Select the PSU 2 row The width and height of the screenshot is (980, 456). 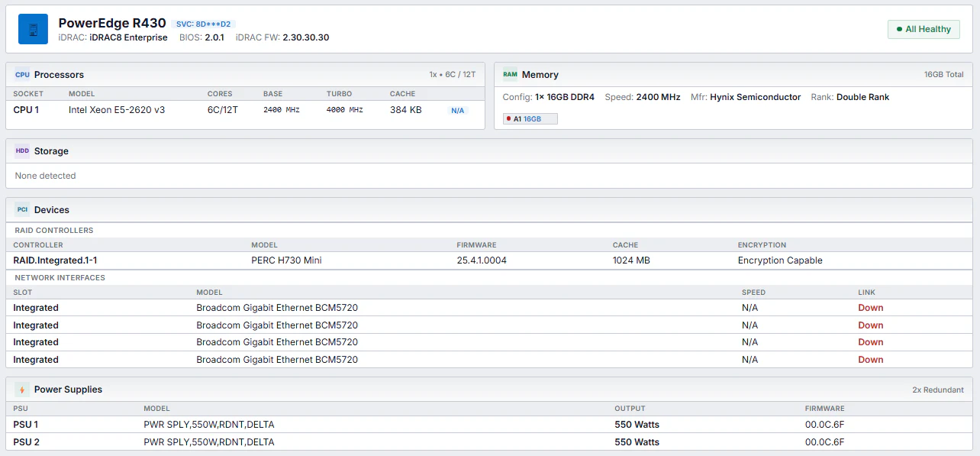coord(489,442)
